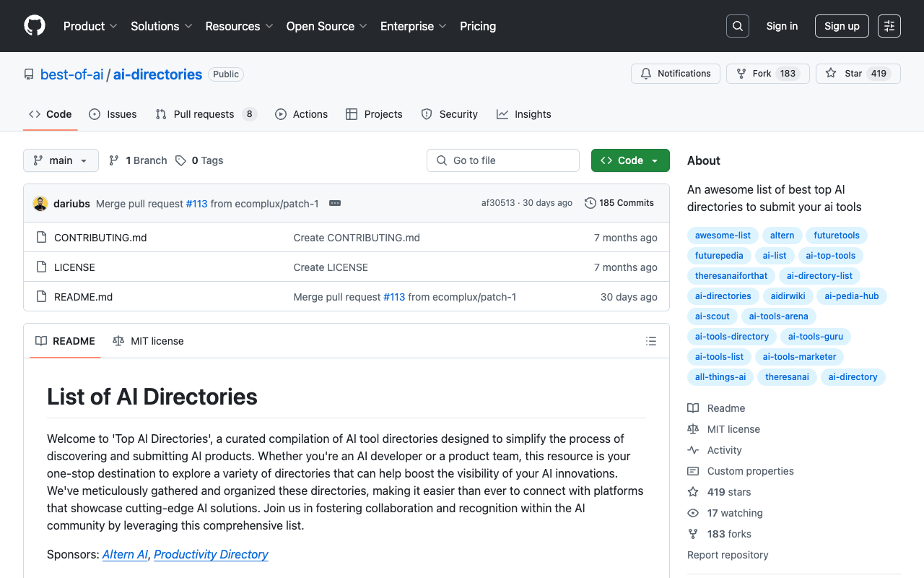The height and width of the screenshot is (578, 924).
Task: Click the bell icon in the Notifications button
Action: [x=646, y=74]
